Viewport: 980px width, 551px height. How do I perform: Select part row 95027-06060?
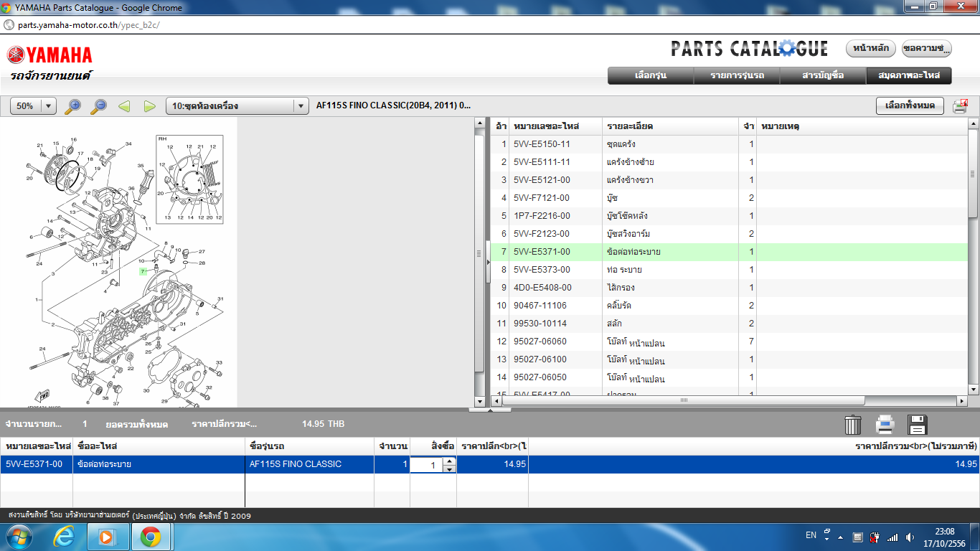pos(729,342)
